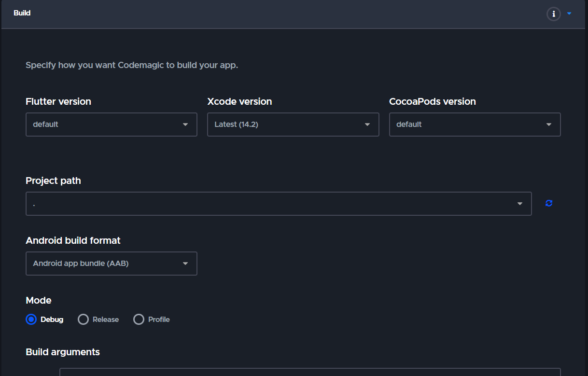Open the CocoaPods version dropdown
588x376 pixels.
pyautogui.click(x=475, y=125)
